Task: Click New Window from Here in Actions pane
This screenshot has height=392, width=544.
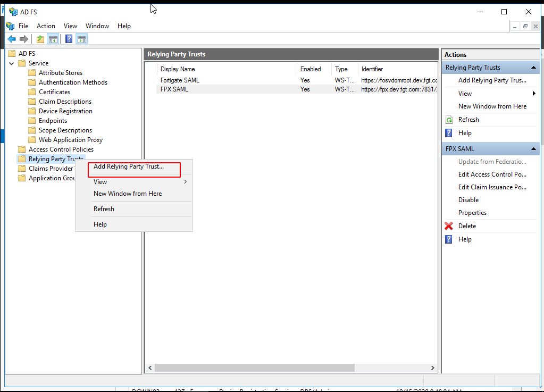Action: 492,106
